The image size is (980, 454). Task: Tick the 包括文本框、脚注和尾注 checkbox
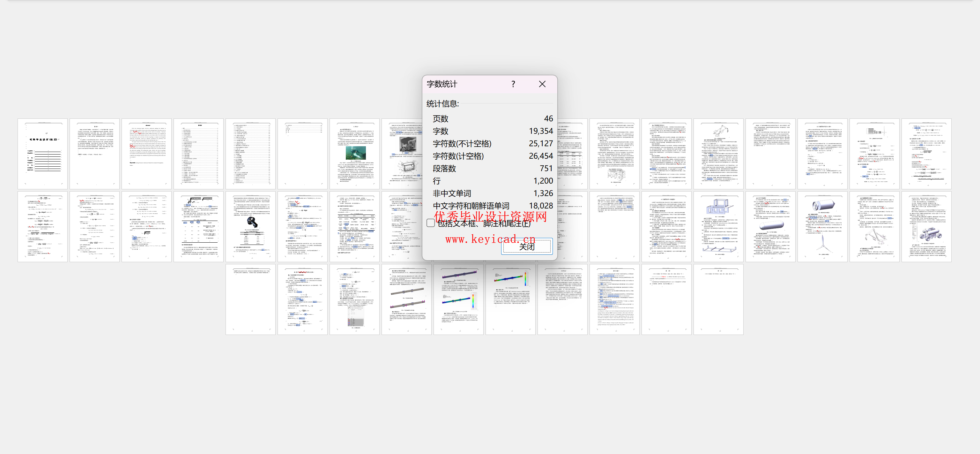click(x=430, y=223)
